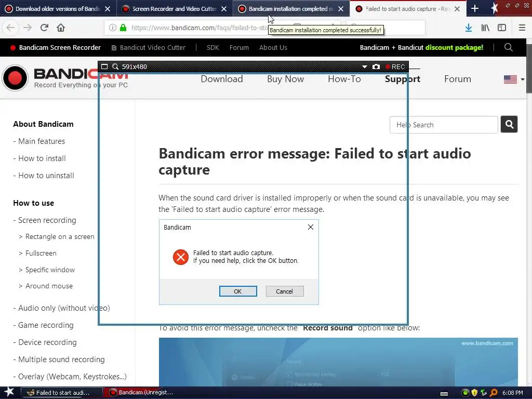Reload the page with the refresh icon
The width and height of the screenshot is (532, 399).
[x=44, y=28]
